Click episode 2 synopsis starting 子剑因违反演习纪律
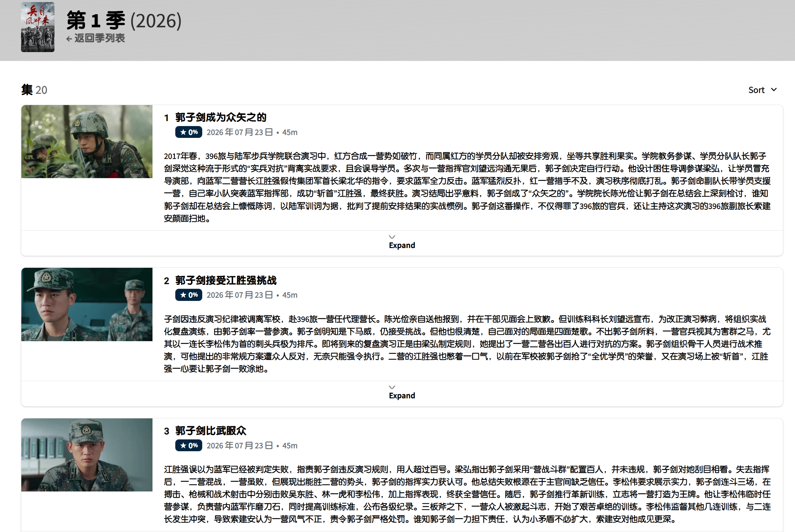This screenshot has height=532, width=795. click(x=468, y=344)
